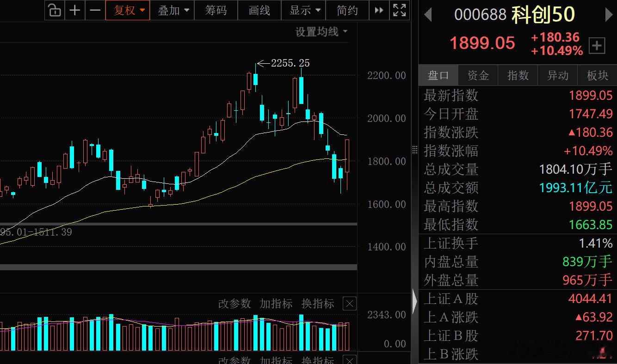The height and width of the screenshot is (364, 617).
Task: Switch to the 指数 tab
Action: click(x=518, y=75)
